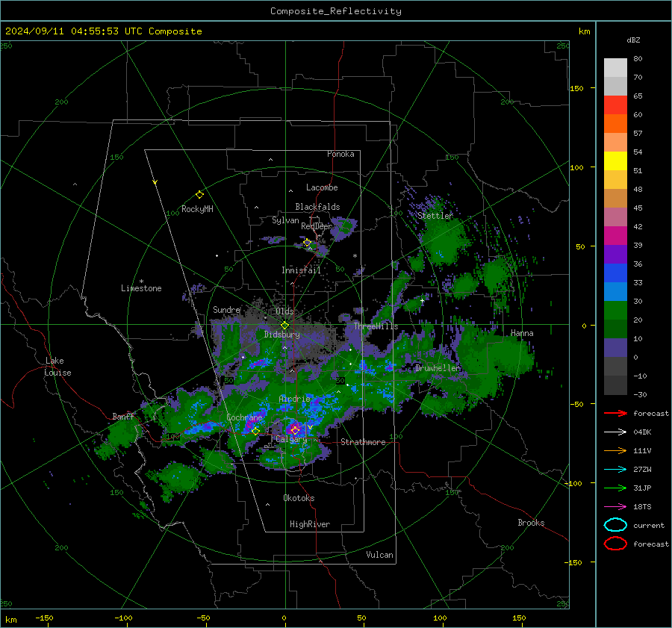Click the Okotoks city label
Screen dimensions: 672x628
[299, 498]
